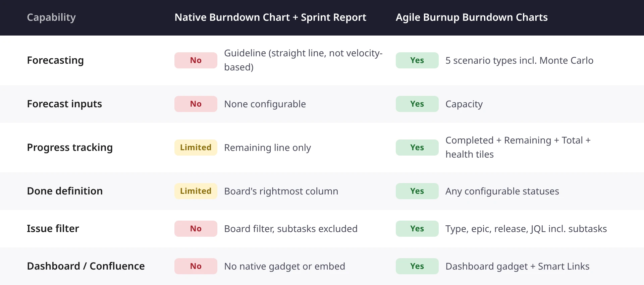Select the Progress tracking row label
Image resolution: width=644 pixels, height=285 pixels.
point(70,148)
